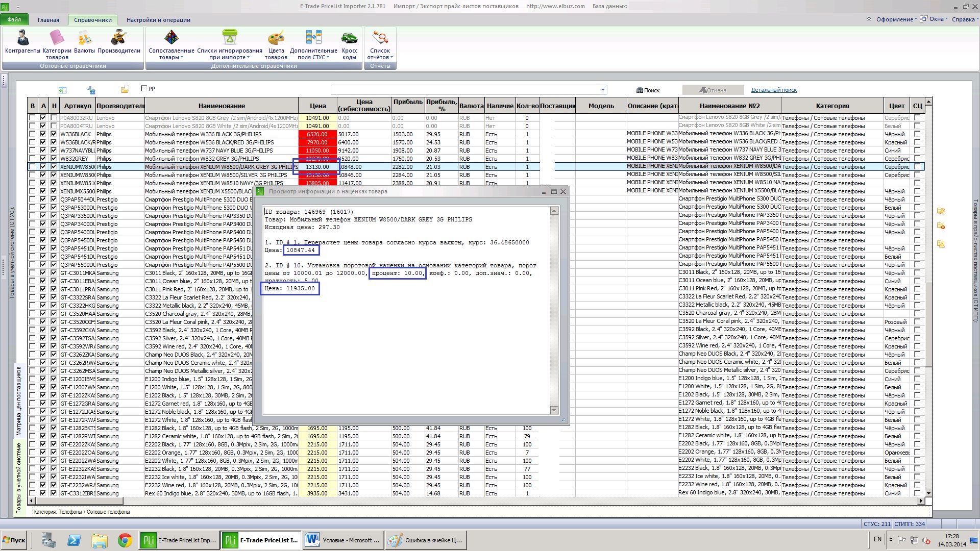This screenshot has height=551, width=980.
Task: Click the middle folder icon on right sidebar
Action: pos(941,226)
